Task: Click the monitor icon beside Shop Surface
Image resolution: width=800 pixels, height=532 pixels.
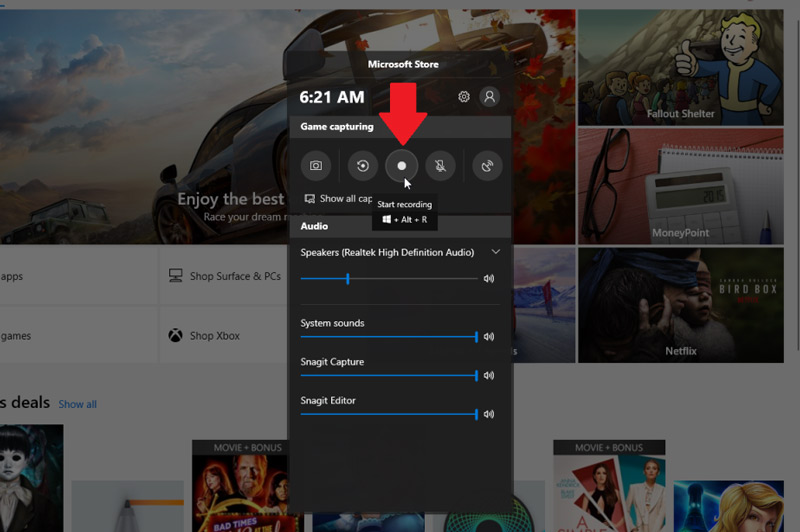Action: 176,276
